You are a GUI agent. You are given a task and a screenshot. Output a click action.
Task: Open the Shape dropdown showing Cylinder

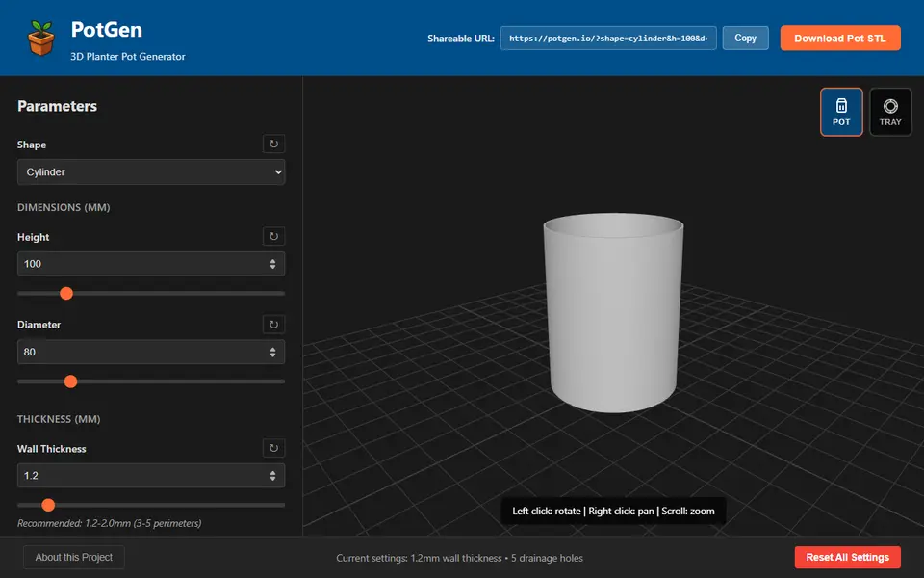[x=151, y=172]
